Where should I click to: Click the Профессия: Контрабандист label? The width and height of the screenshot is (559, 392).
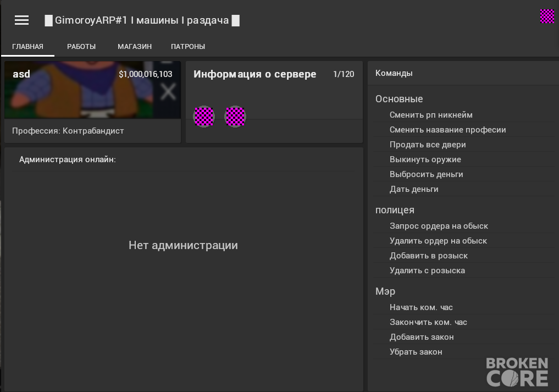68,131
